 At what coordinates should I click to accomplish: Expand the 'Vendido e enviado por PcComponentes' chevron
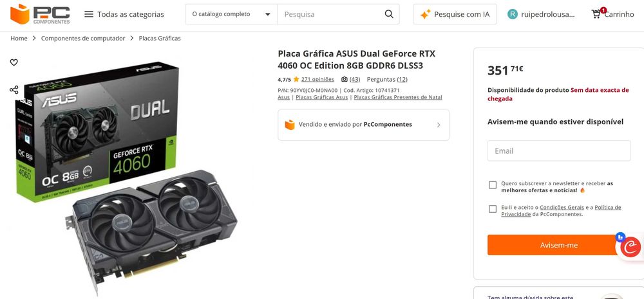(x=438, y=125)
